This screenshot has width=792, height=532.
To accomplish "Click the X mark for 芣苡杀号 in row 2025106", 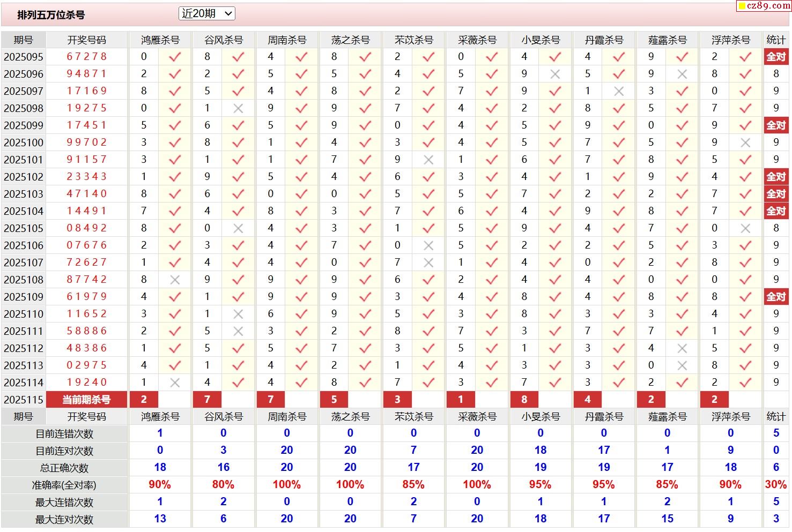I will pyautogui.click(x=428, y=245).
